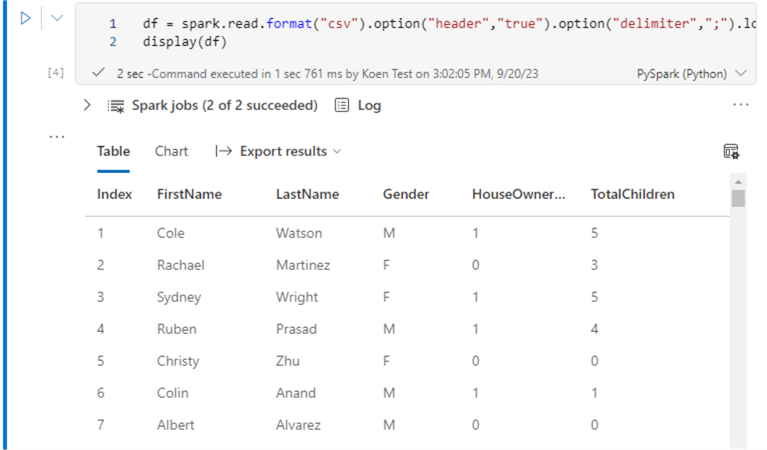
Task: Click inside code line 1 of the cell
Action: [400, 23]
